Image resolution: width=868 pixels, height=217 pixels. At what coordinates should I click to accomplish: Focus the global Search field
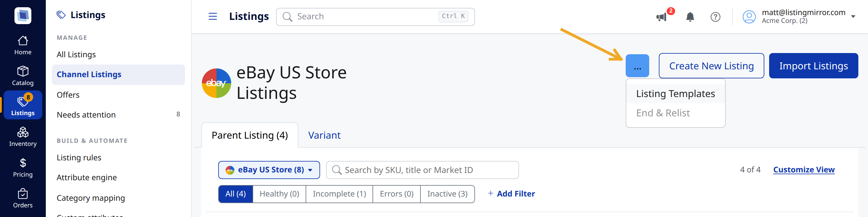coord(375,17)
